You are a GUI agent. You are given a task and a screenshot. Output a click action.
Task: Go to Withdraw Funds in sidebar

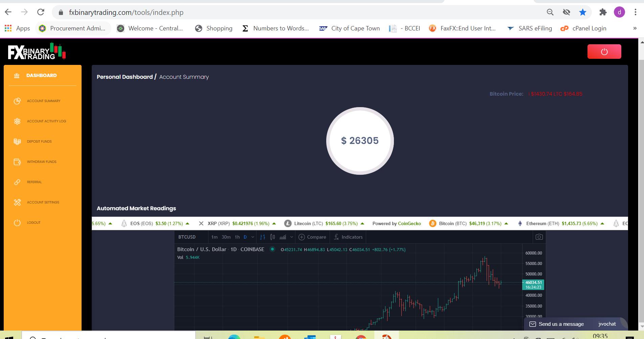pos(42,162)
